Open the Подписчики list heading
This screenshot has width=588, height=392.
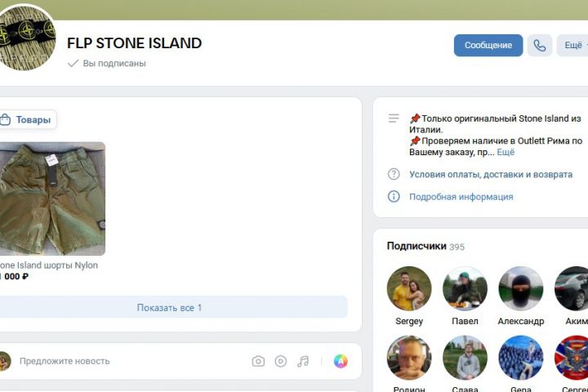(416, 246)
